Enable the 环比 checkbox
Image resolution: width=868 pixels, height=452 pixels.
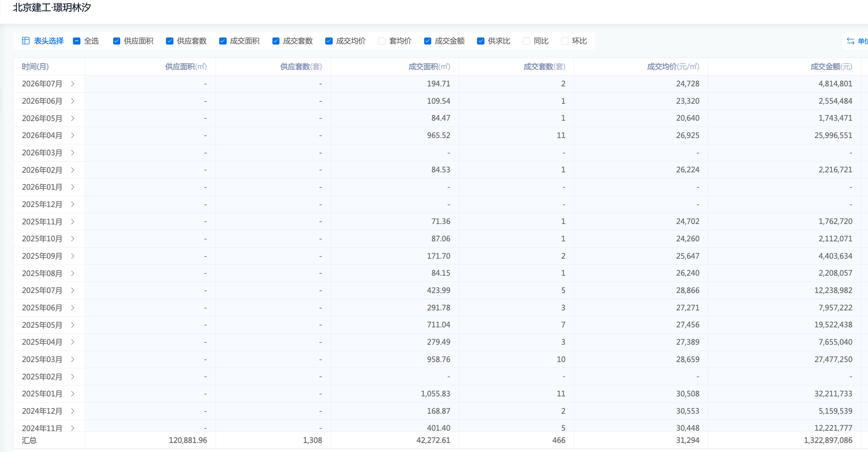click(565, 41)
